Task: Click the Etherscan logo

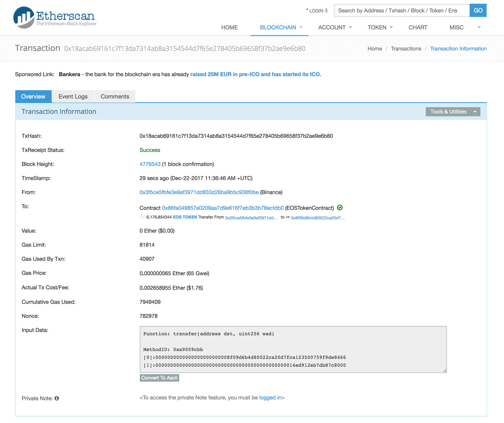Action: (55, 17)
